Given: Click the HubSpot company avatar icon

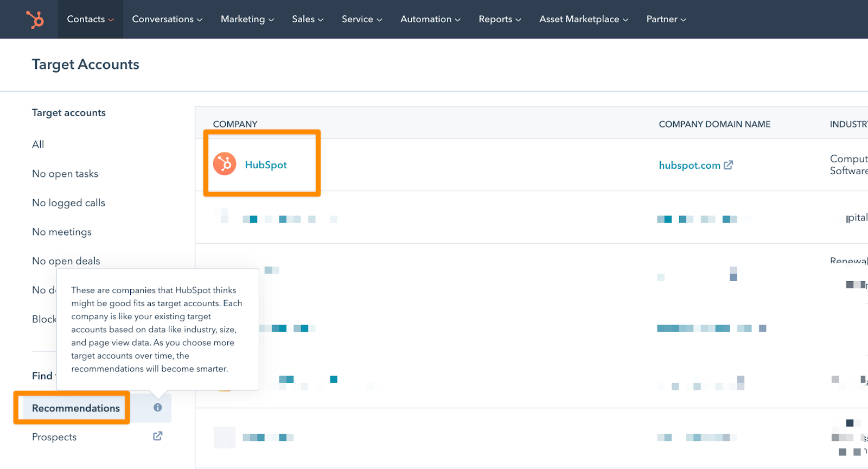Looking at the screenshot, I should 224,164.
